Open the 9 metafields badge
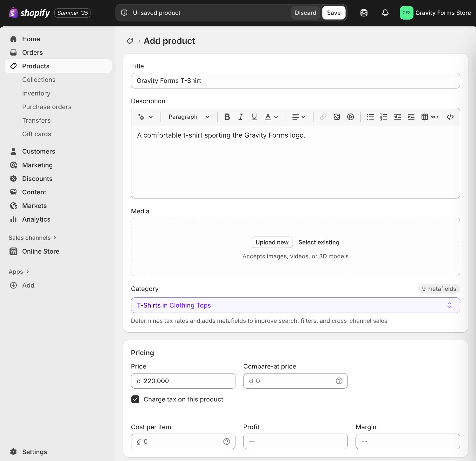This screenshot has height=461, width=476. click(x=439, y=289)
